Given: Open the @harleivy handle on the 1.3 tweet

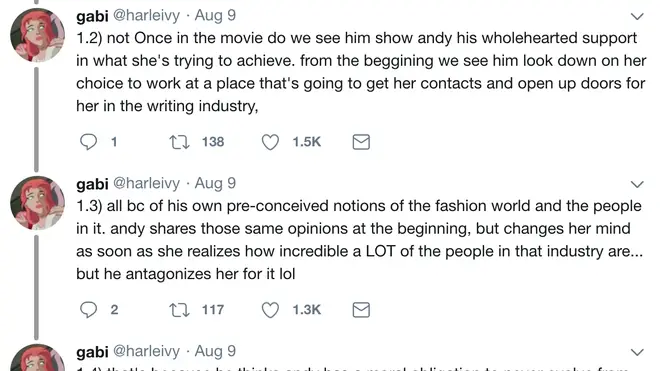Looking at the screenshot, I should pyautogui.click(x=146, y=183).
